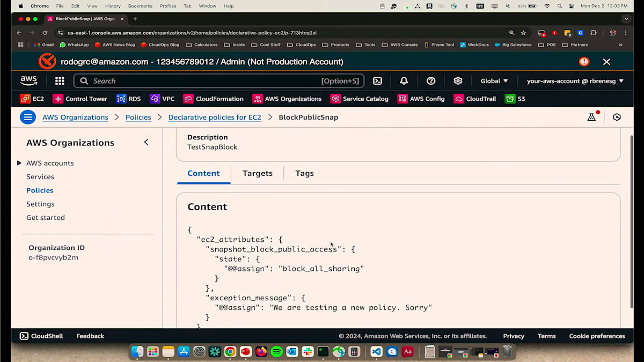
Task: Switch to the Targets tab
Action: 258,173
